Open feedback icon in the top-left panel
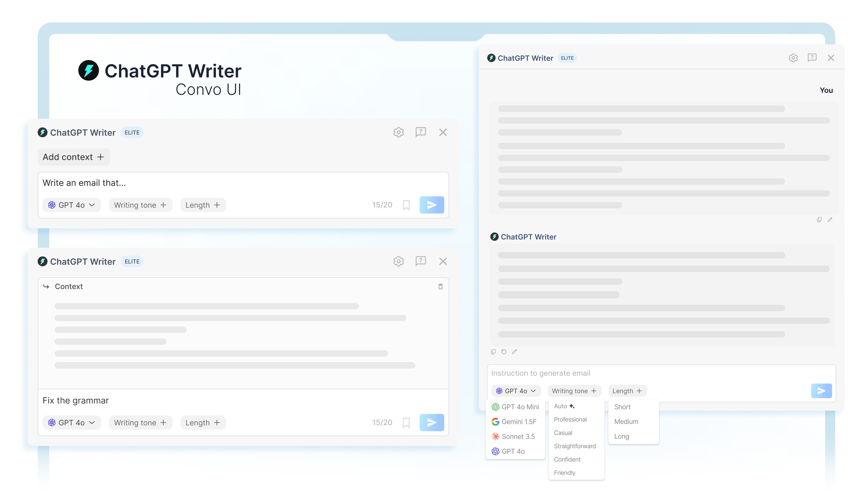This screenshot has width=868, height=494. click(420, 132)
